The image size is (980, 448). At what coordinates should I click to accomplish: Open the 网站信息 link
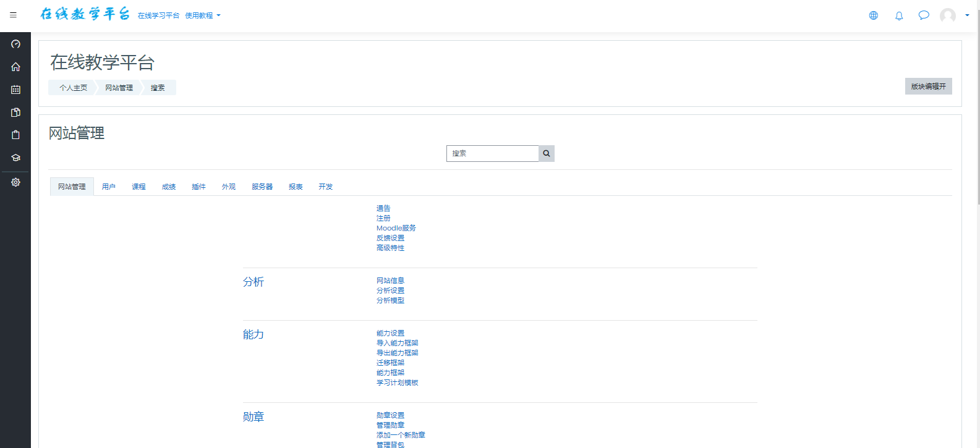pos(391,281)
